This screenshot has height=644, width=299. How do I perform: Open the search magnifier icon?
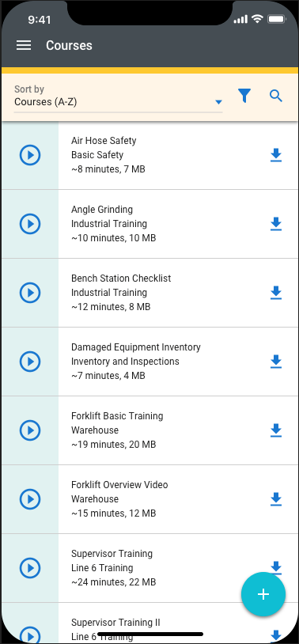[276, 96]
